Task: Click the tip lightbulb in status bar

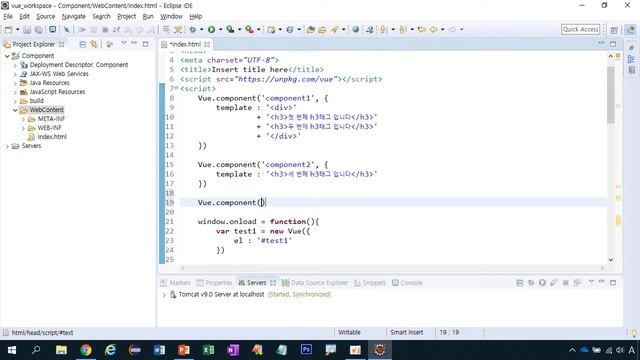Action: (634, 333)
